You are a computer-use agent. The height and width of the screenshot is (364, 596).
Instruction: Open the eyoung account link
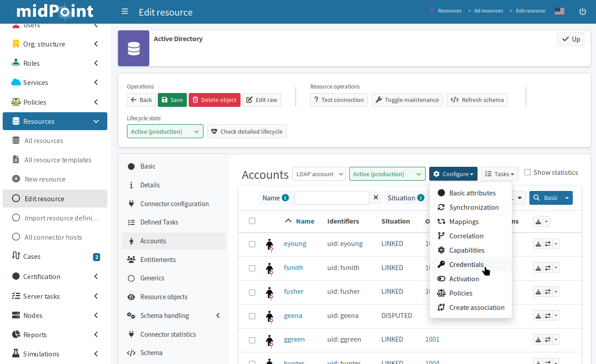(x=295, y=244)
